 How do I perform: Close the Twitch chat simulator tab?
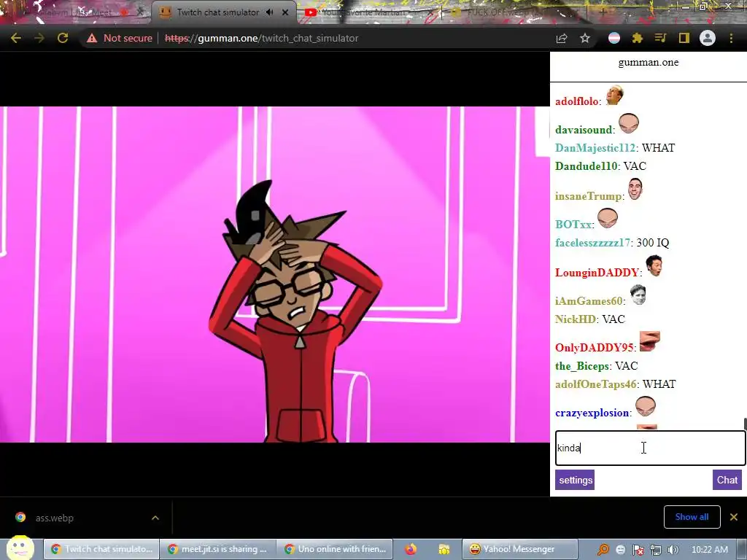(x=285, y=12)
